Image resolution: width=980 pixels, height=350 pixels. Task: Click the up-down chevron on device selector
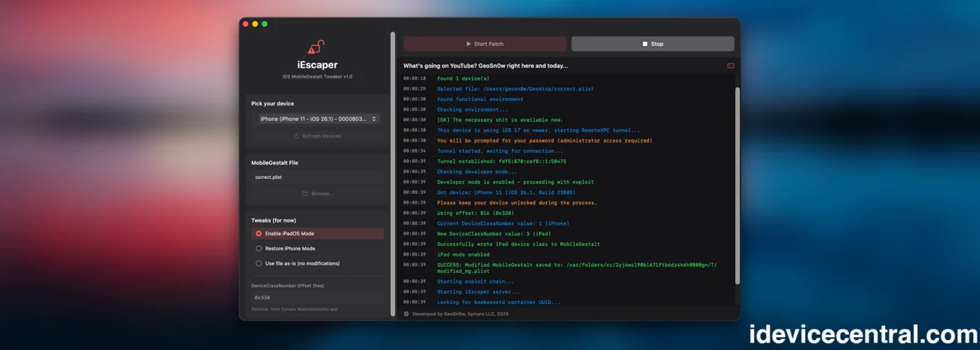click(x=374, y=119)
